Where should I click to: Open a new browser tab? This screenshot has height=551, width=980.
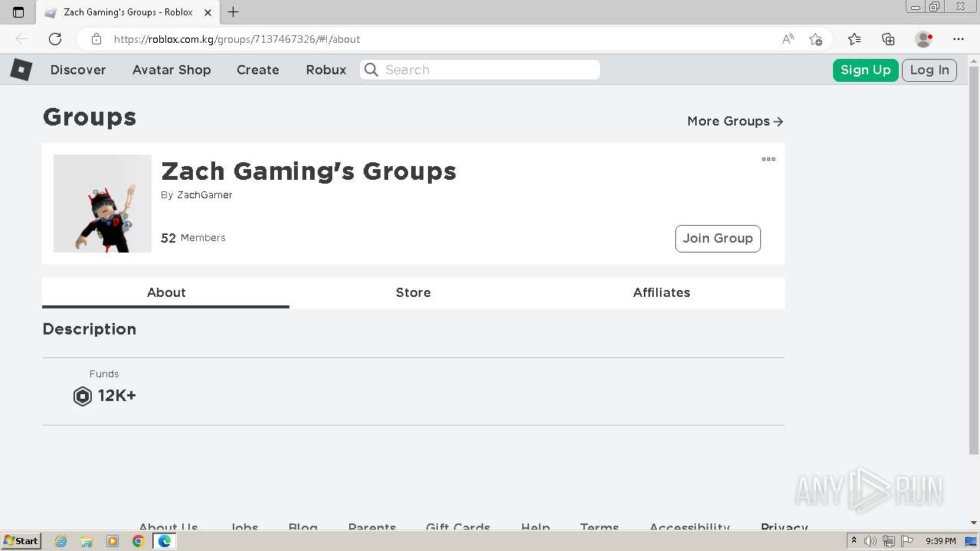pos(234,12)
